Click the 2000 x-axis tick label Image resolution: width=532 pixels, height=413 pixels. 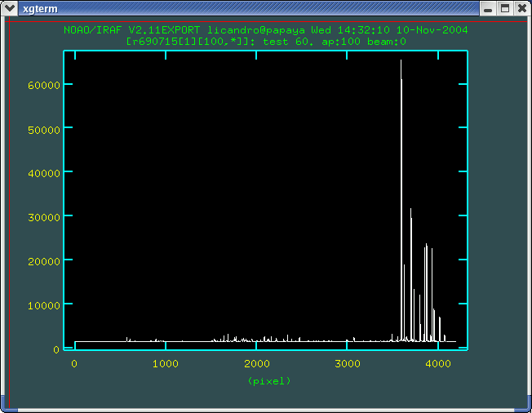coord(256,364)
